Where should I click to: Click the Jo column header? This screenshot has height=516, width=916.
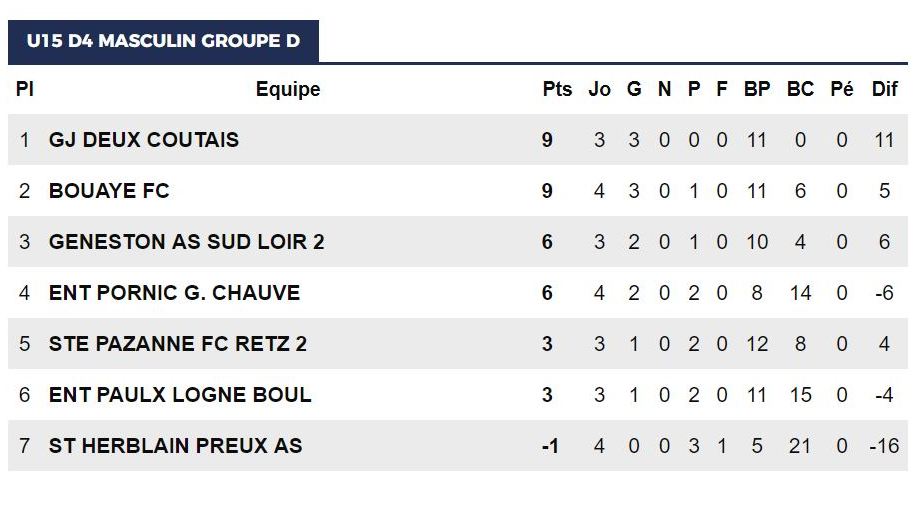[599, 89]
